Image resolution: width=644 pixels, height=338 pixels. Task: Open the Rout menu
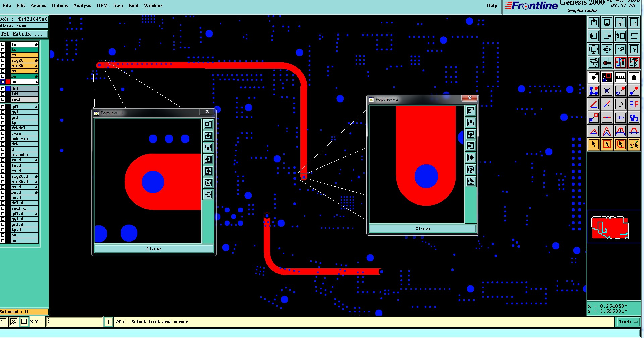pos(133,5)
